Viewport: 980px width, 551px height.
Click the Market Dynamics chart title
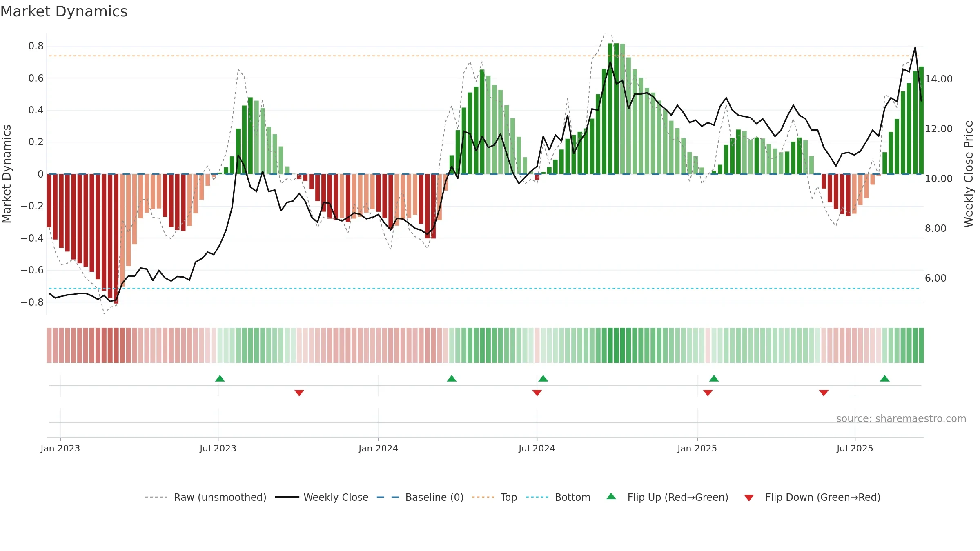(x=64, y=11)
